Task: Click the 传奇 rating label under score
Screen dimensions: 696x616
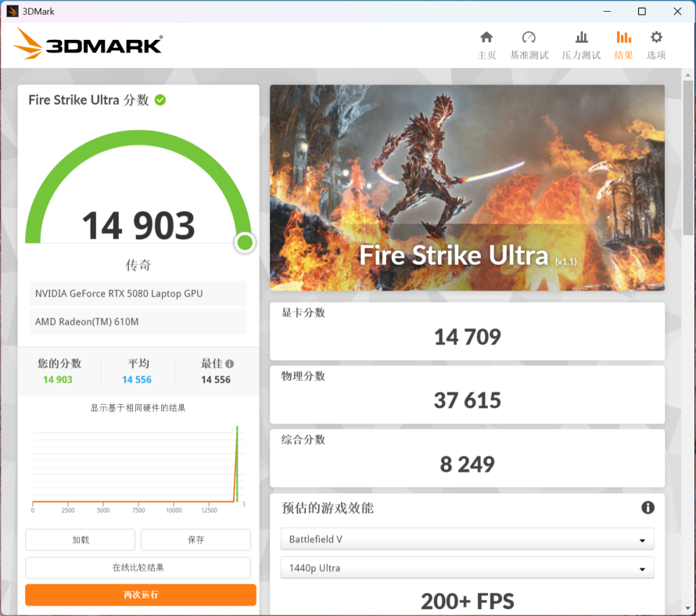Action: [x=138, y=265]
